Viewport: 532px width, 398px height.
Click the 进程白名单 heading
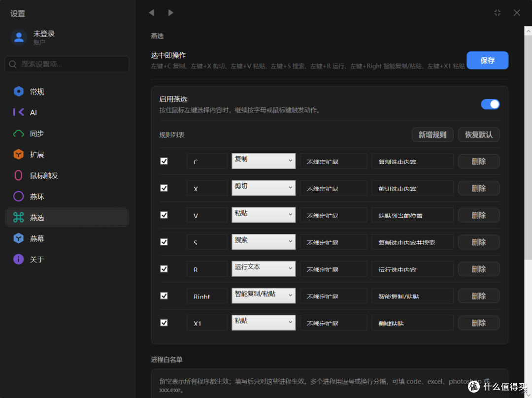166,360
